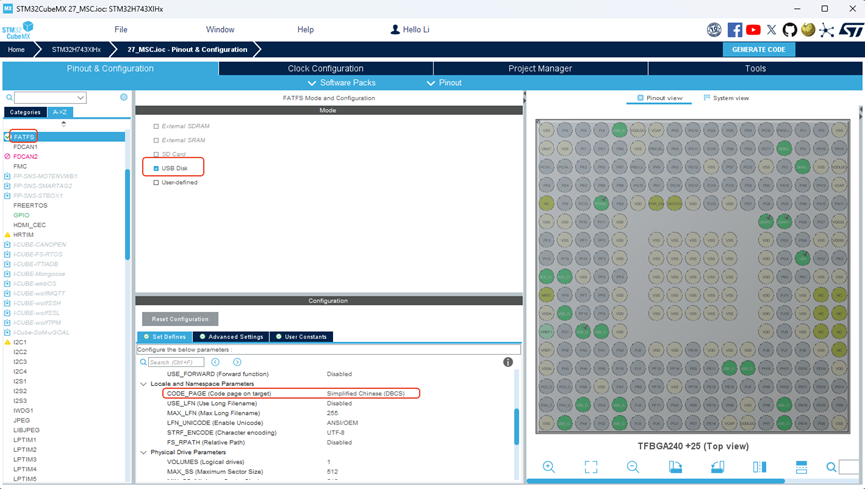Enable the External SDRAM checkbox
The width and height of the screenshot is (865, 489).
pyautogui.click(x=156, y=126)
